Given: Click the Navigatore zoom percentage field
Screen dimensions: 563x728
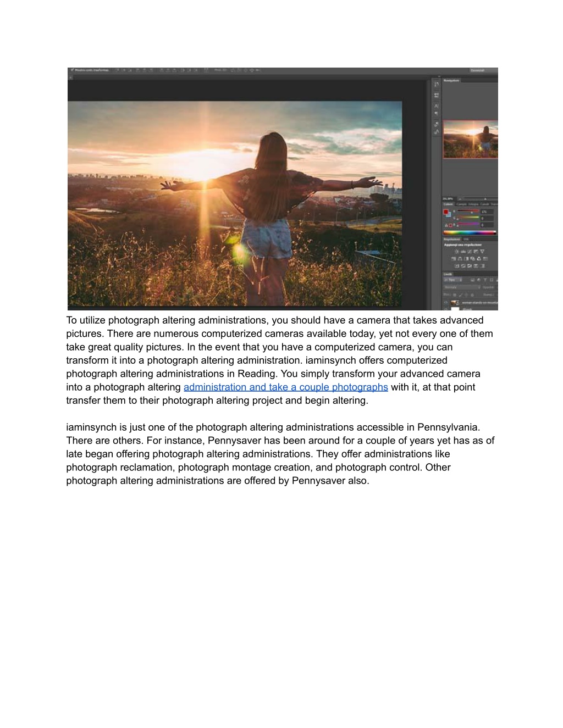Looking at the screenshot, I should click(x=448, y=199).
